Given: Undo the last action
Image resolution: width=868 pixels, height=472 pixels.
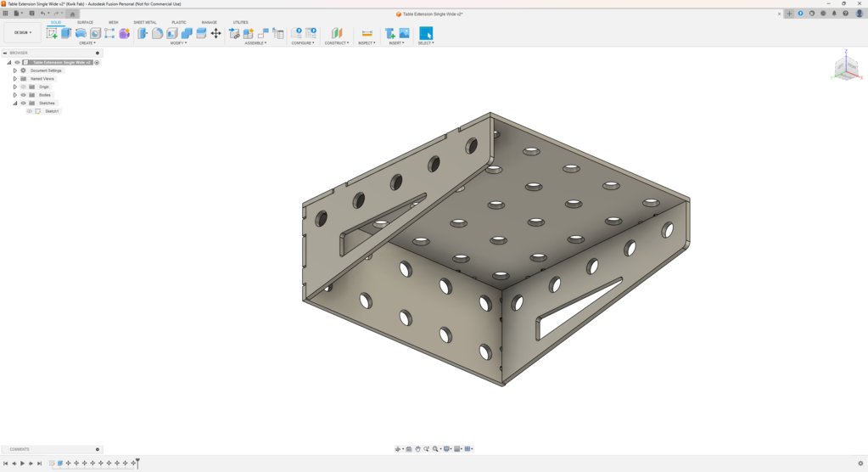Looking at the screenshot, I should [x=43, y=14].
